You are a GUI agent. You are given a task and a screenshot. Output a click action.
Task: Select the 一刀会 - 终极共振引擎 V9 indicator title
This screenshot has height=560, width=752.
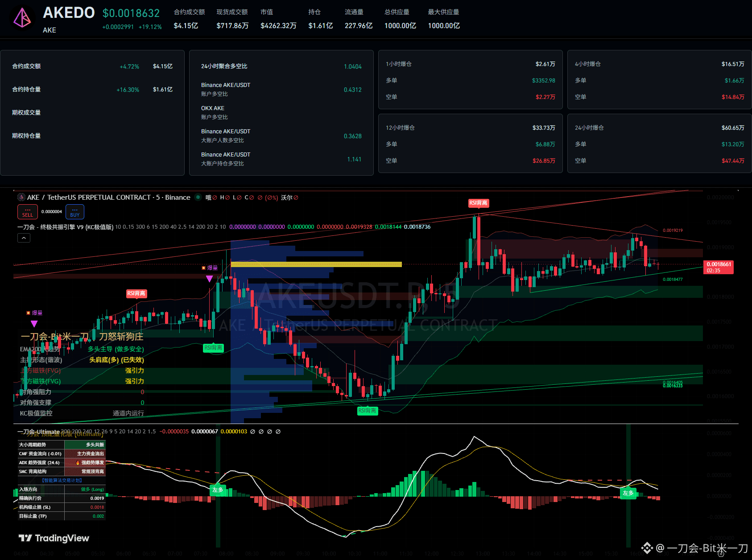(66, 227)
